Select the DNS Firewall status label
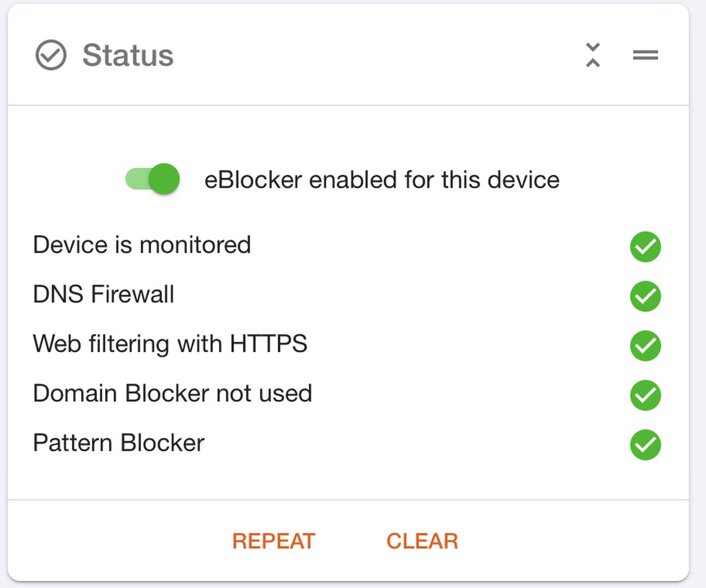The height and width of the screenshot is (588, 706). pyautogui.click(x=104, y=295)
